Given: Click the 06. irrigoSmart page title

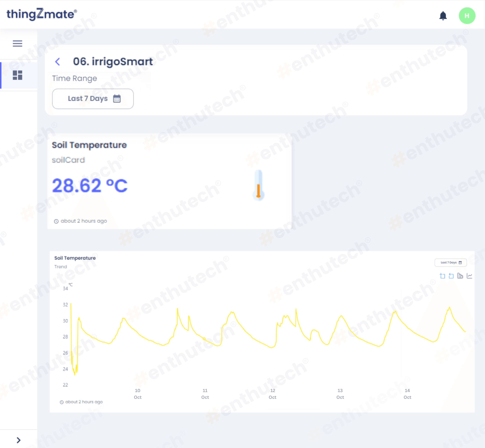Looking at the screenshot, I should tap(113, 62).
